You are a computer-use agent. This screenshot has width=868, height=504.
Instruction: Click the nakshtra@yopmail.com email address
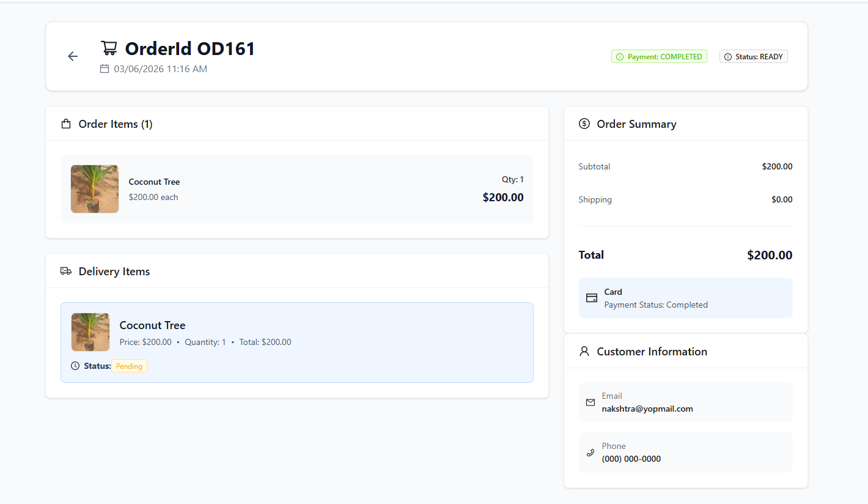(647, 409)
